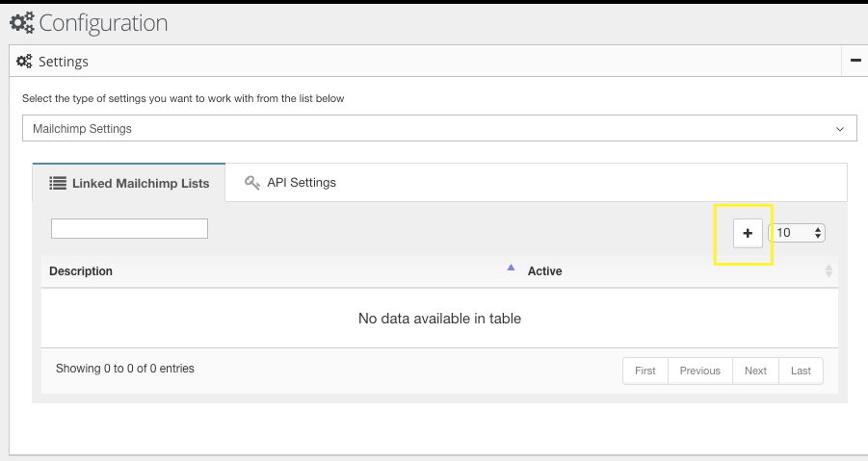The width and height of the screenshot is (868, 461).
Task: Click the key icon on API Settings
Action: (x=251, y=183)
